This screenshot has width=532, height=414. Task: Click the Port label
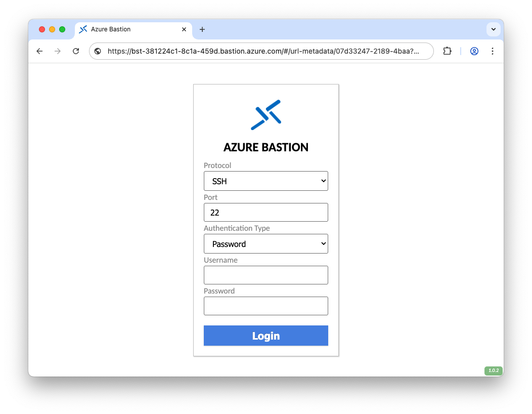point(211,197)
